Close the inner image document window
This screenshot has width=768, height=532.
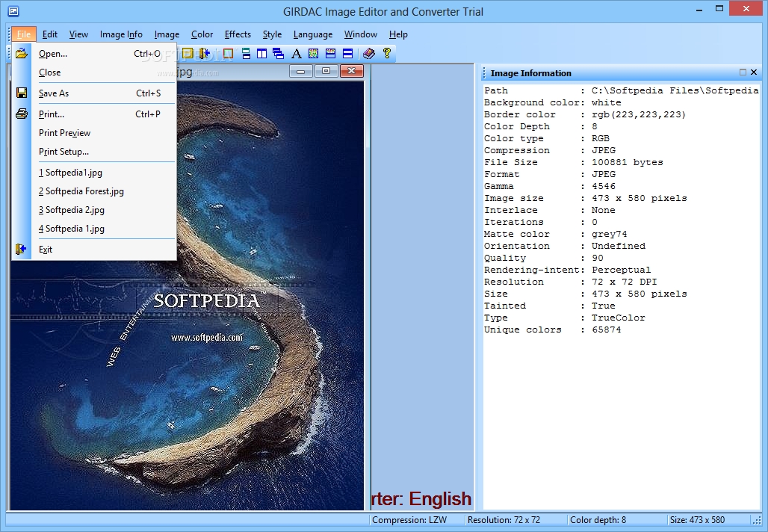[x=352, y=72]
